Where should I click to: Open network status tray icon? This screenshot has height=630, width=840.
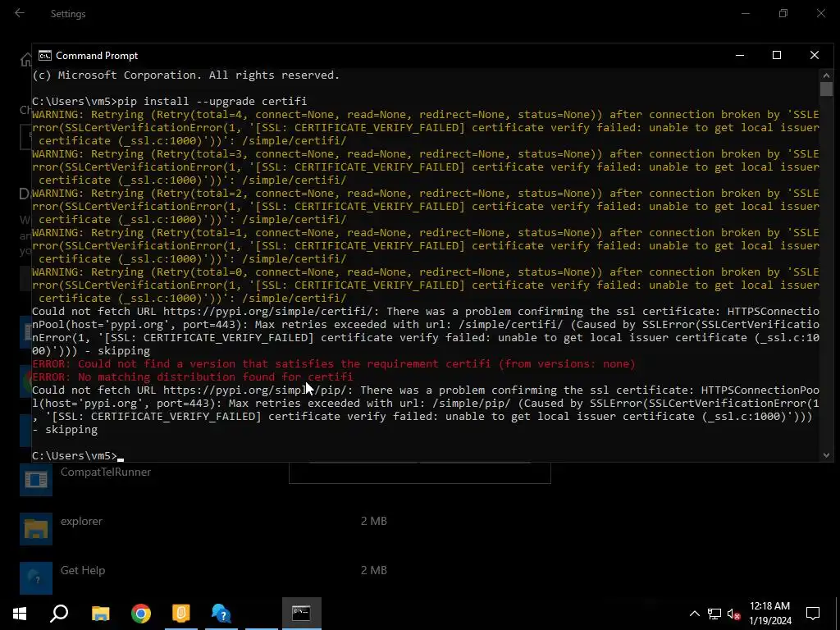714,614
